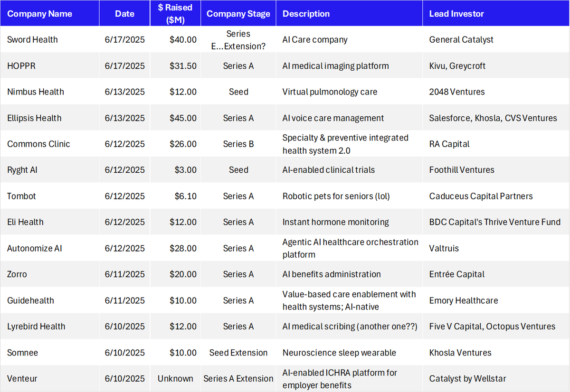The image size is (570, 392).
Task: Select Five V Capital, Octopus Ventures
Action: coord(496,327)
